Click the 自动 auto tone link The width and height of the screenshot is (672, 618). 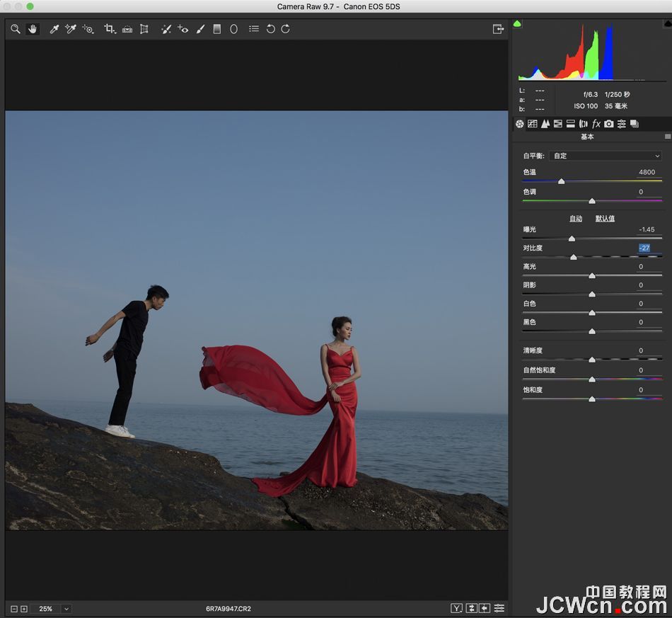point(576,219)
